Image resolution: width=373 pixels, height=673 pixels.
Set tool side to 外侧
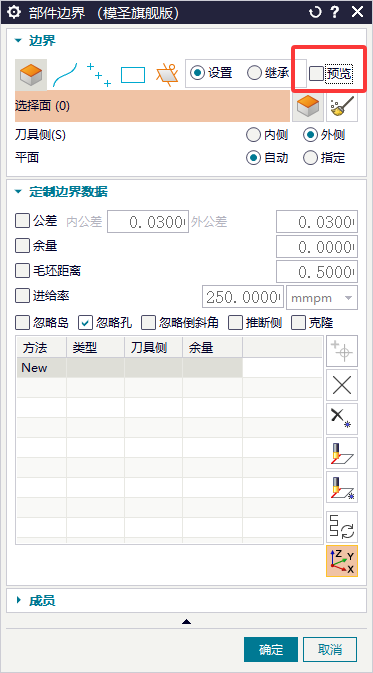coord(310,135)
